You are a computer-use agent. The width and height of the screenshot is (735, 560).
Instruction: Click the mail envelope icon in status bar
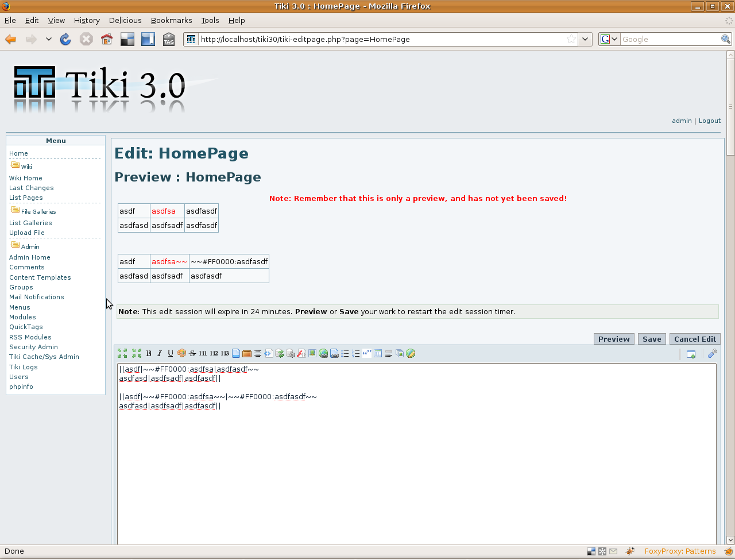(613, 551)
